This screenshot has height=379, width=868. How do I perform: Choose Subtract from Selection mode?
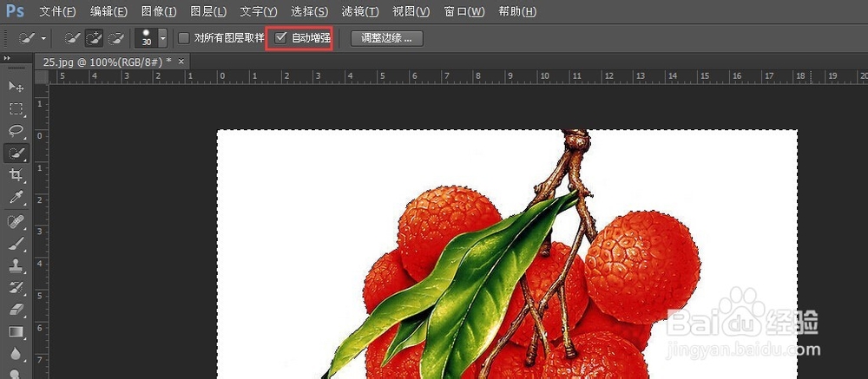115,38
